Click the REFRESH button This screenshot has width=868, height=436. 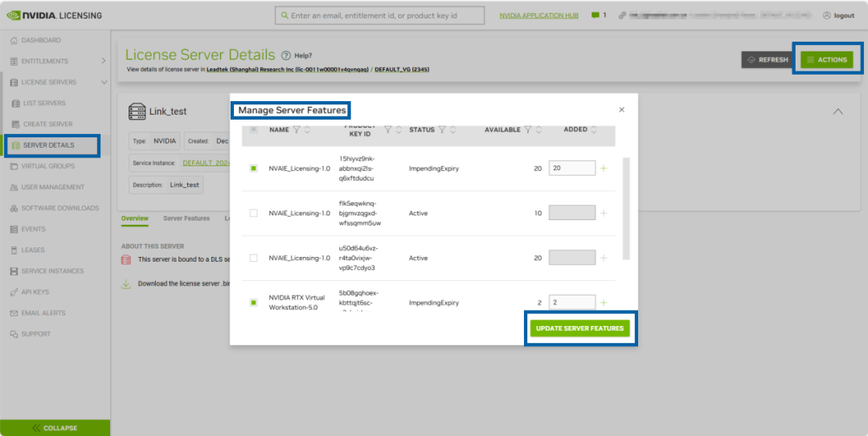click(x=768, y=59)
